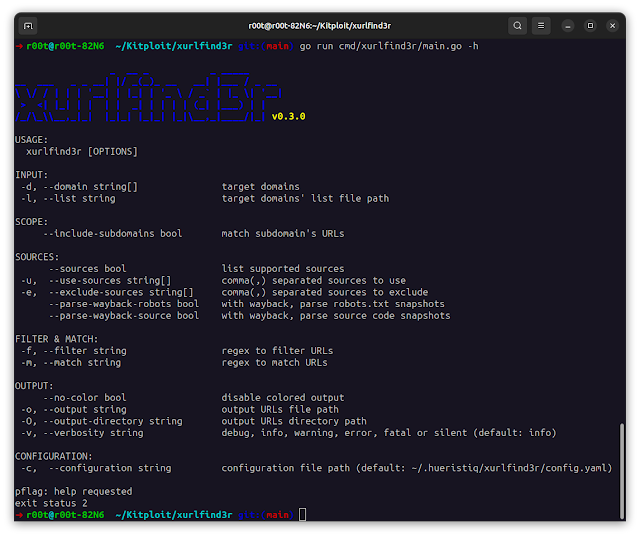The image size is (640, 537).
Task: Click the 'regex to match URLs' description
Action: tap(274, 363)
